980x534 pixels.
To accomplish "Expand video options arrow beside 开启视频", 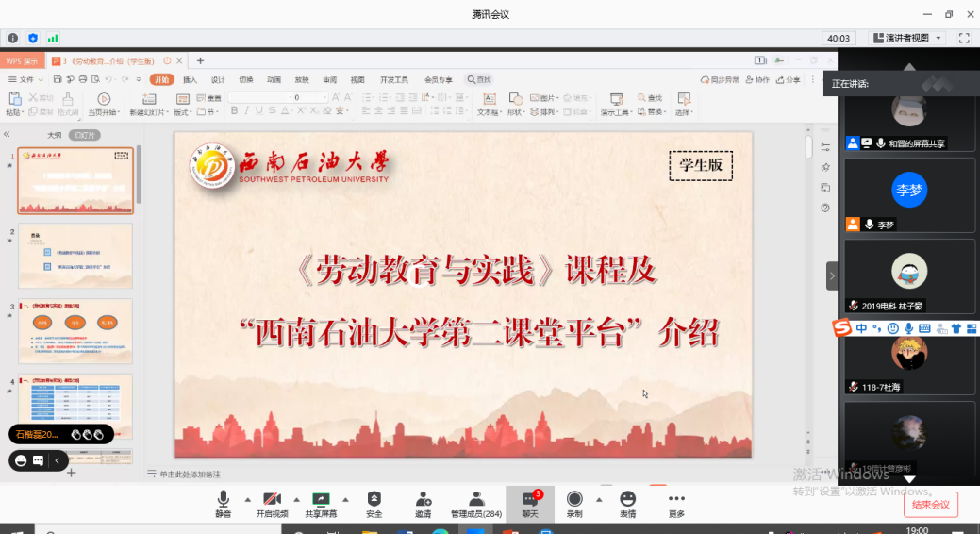I will point(296,500).
